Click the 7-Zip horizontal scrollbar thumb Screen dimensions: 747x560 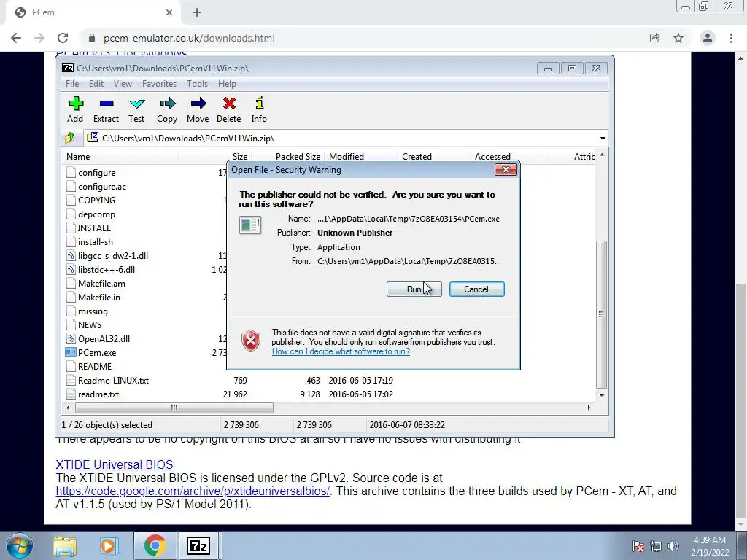tap(174, 408)
